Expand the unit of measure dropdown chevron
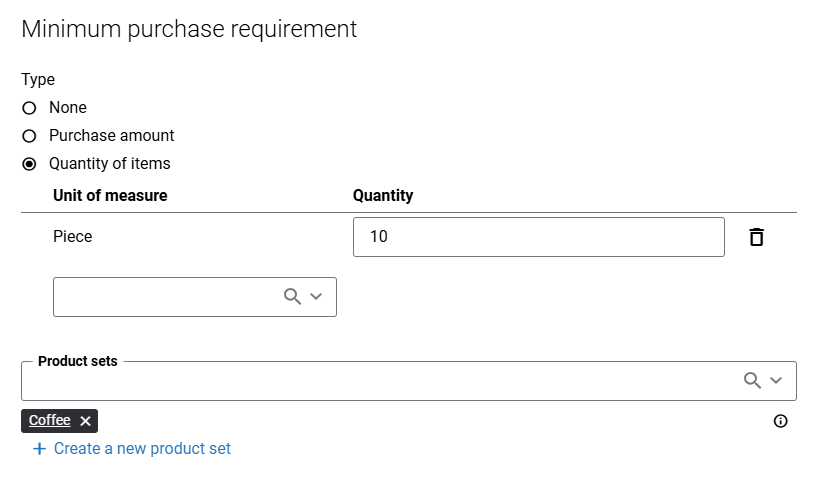 (316, 296)
